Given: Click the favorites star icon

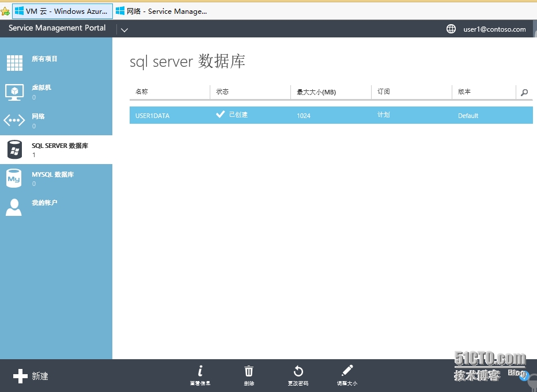Looking at the screenshot, I should [5, 12].
